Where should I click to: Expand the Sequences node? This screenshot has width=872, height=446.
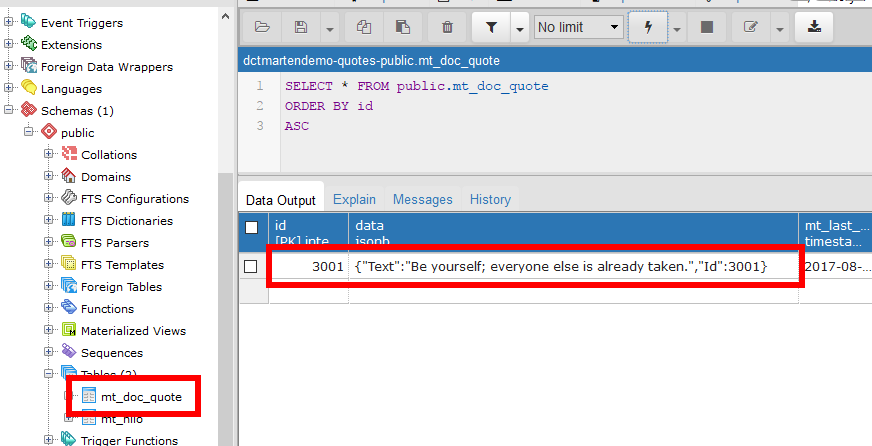[x=49, y=353]
